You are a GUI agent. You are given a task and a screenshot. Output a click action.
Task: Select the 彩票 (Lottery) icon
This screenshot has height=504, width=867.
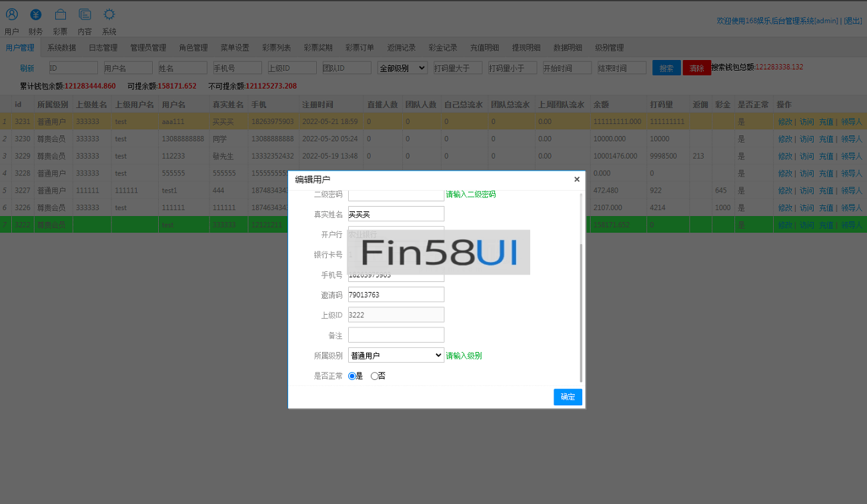coord(61,15)
